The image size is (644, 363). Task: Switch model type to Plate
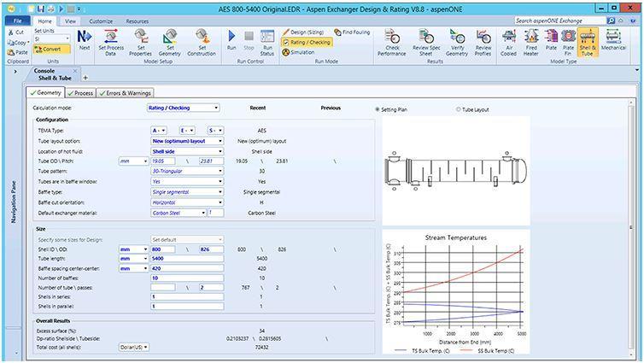point(551,40)
